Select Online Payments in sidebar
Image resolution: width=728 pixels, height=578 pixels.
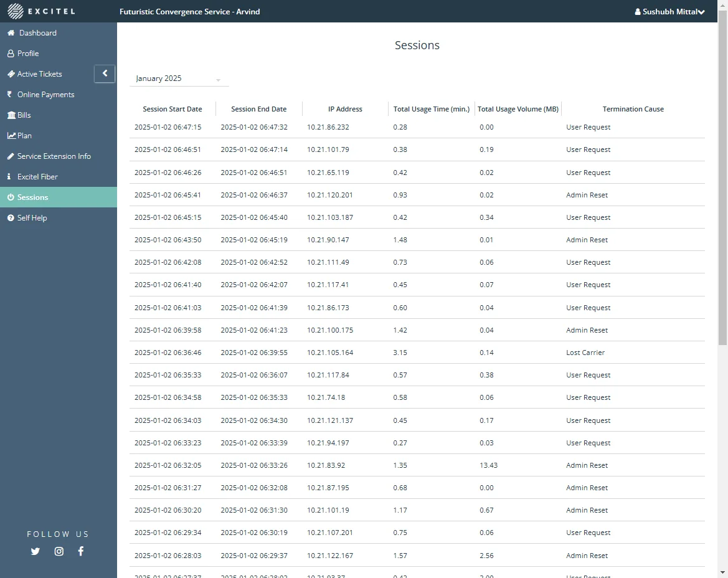[x=45, y=95]
